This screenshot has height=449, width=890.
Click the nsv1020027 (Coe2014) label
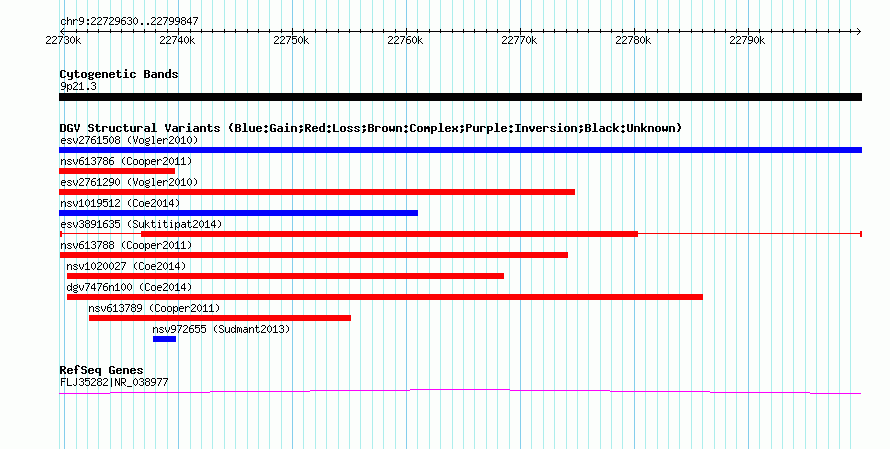(126, 266)
